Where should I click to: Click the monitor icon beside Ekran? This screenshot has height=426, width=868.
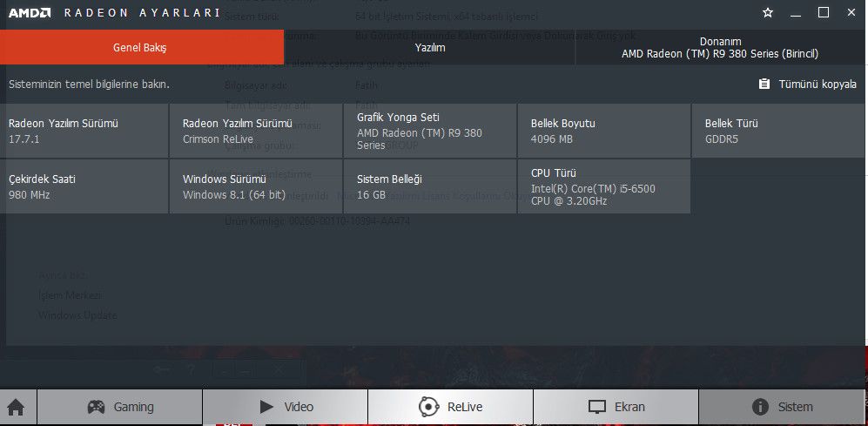click(596, 408)
